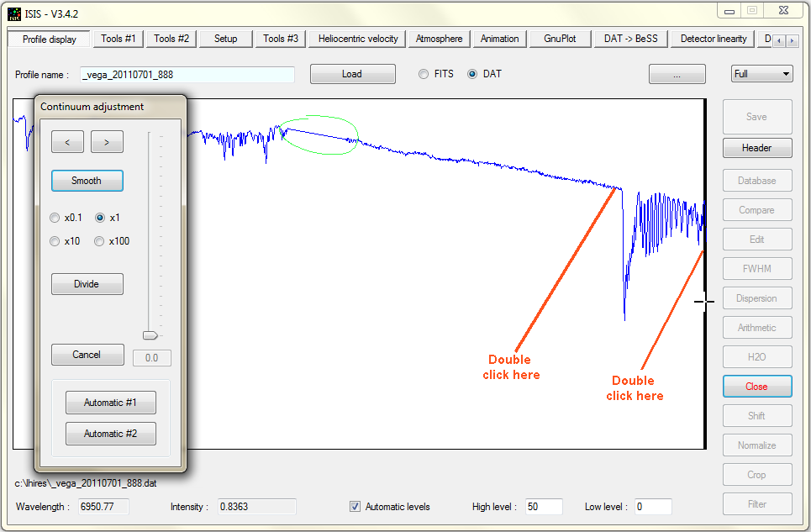Choose the FITS file format option
811x532 pixels.
424,74
